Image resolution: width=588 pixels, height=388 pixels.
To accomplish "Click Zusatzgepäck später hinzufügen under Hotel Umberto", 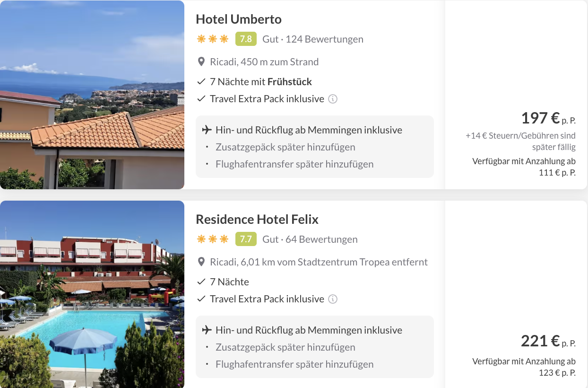I will click(285, 147).
